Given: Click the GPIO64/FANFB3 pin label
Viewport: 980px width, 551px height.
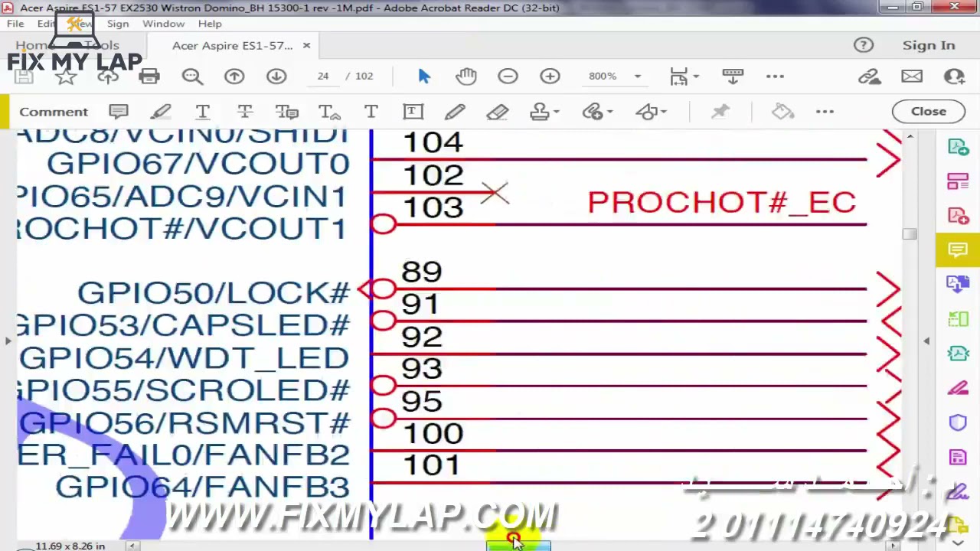Looking at the screenshot, I should (x=203, y=487).
